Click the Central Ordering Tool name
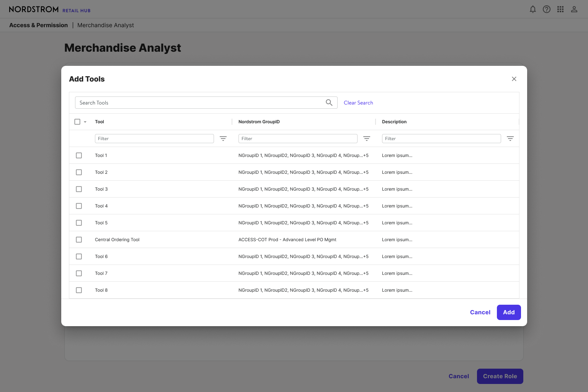This screenshot has height=392, width=588. pyautogui.click(x=117, y=240)
